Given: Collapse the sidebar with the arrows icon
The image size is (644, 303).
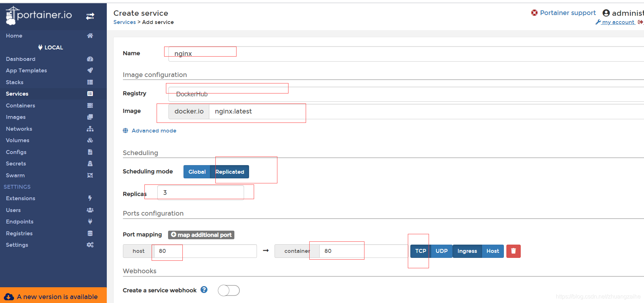Looking at the screenshot, I should tap(90, 16).
